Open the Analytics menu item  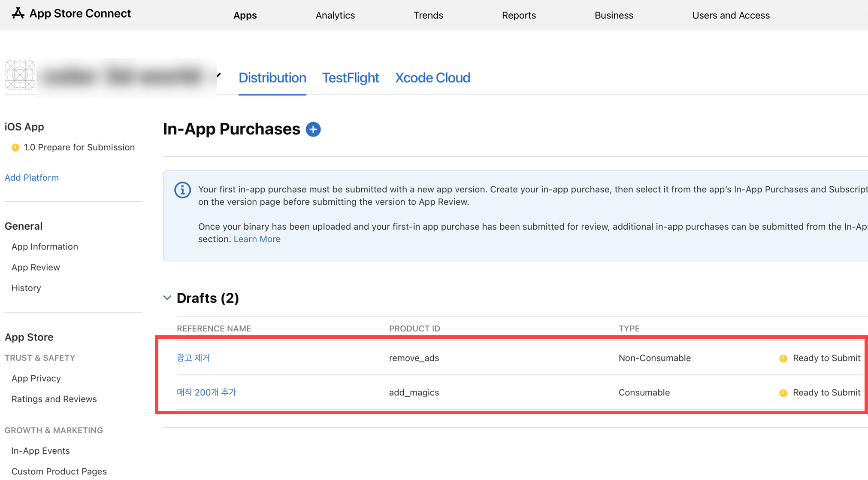pos(335,15)
